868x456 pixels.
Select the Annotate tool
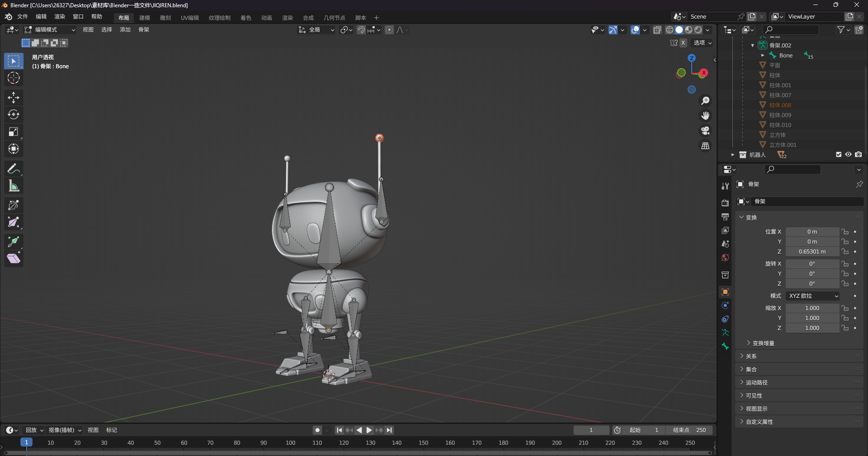click(14, 169)
